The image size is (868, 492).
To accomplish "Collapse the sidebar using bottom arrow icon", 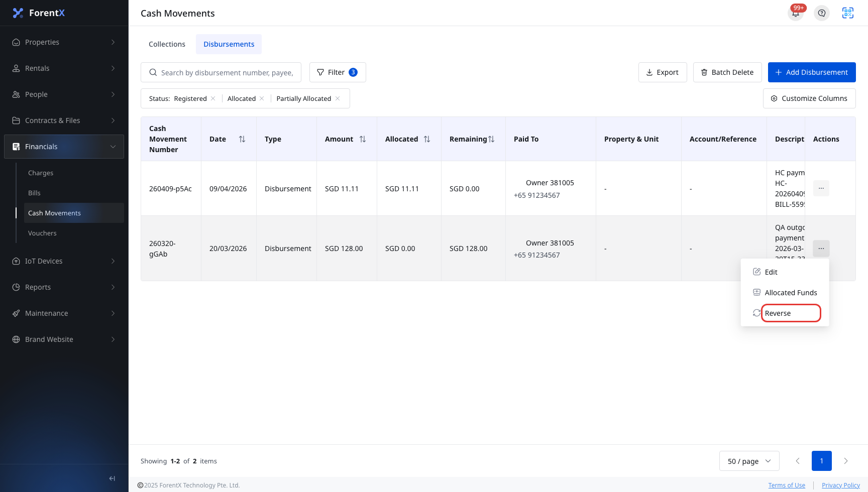I will 112,478.
